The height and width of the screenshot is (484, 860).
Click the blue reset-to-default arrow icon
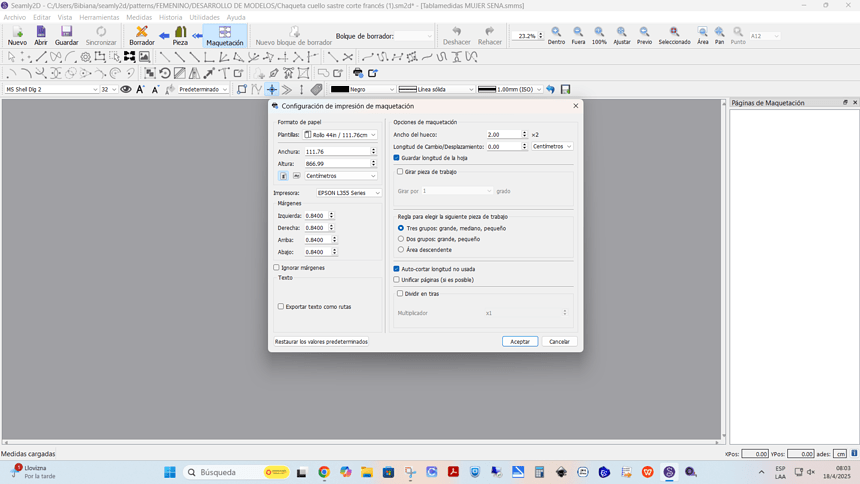point(550,89)
